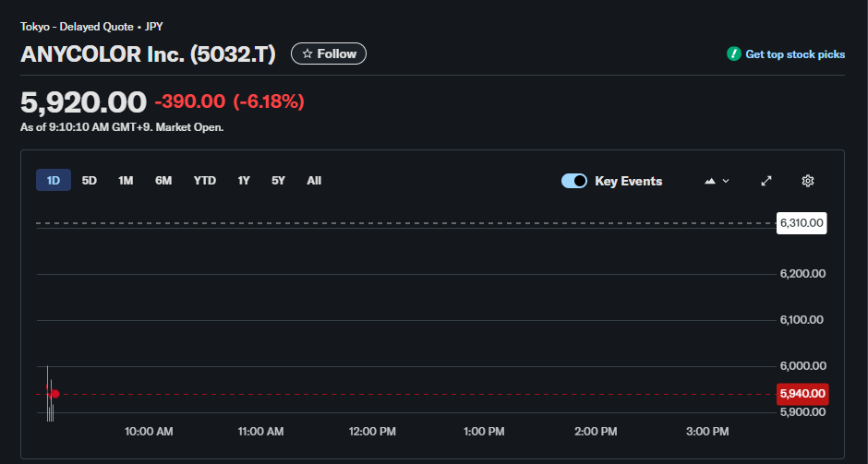Click the 5,920.00 current price
Image resolution: width=868 pixels, height=464 pixels.
click(84, 102)
